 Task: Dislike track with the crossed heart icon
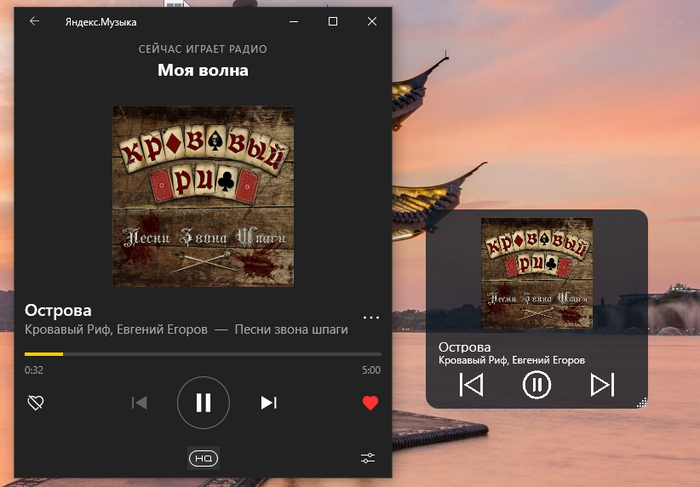(36, 403)
